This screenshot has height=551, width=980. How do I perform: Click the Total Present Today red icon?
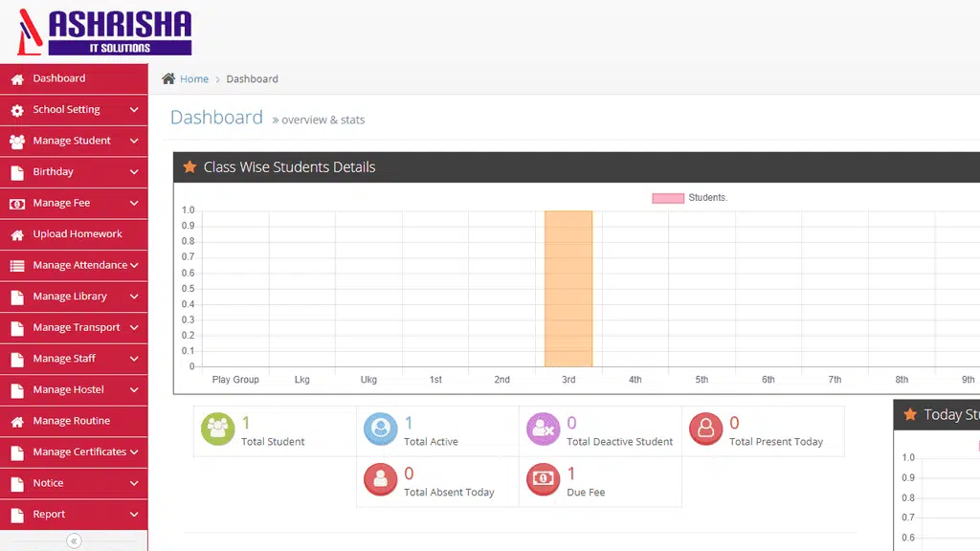(705, 430)
